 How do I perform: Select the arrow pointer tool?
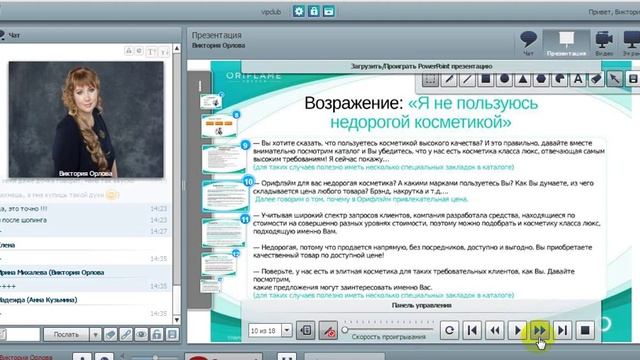click(x=615, y=79)
